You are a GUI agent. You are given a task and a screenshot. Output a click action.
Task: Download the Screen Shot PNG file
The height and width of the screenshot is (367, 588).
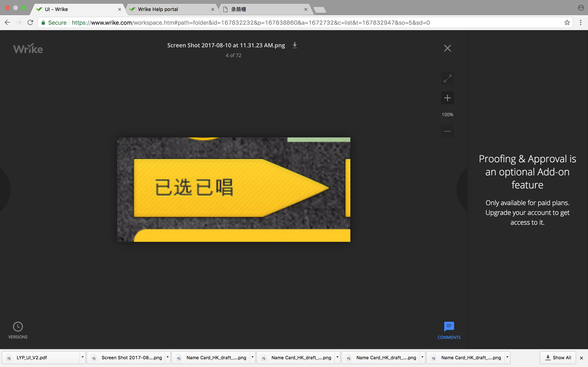pyautogui.click(x=294, y=45)
